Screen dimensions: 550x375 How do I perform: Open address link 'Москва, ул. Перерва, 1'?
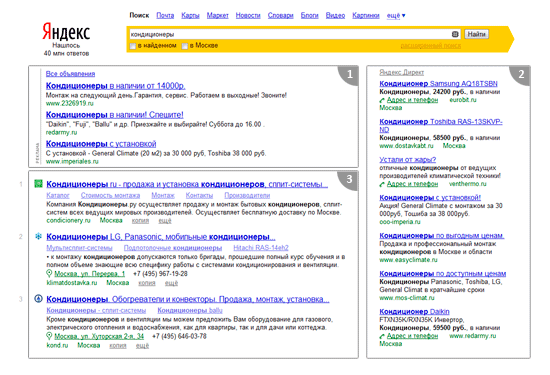(x=89, y=274)
